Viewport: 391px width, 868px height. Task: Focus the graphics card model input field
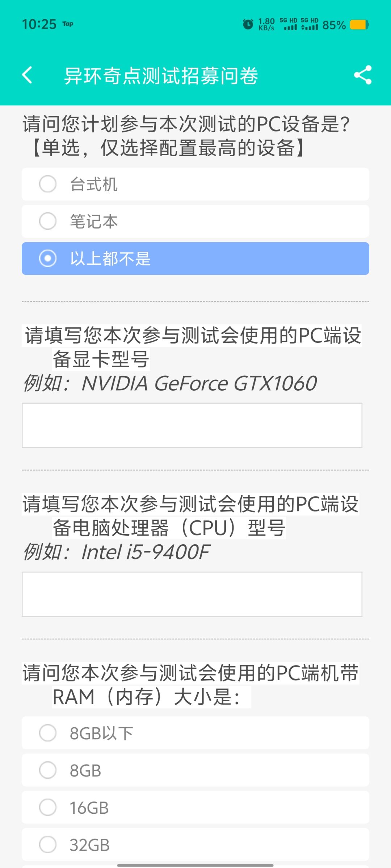click(192, 425)
